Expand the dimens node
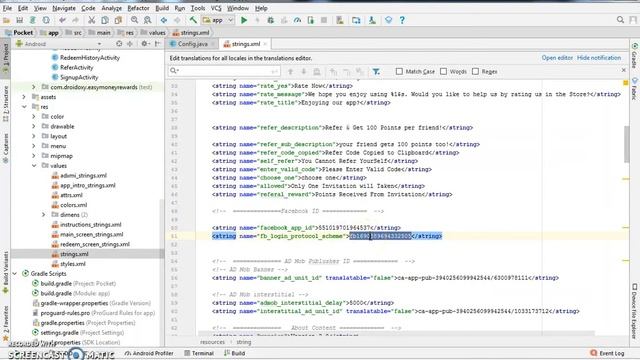The width and height of the screenshot is (640, 360). click(44, 215)
